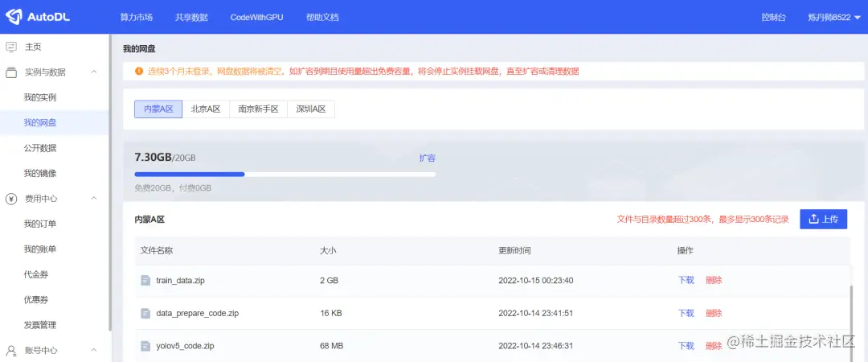Open CodeWithGPU in the top navigation

coord(257,17)
